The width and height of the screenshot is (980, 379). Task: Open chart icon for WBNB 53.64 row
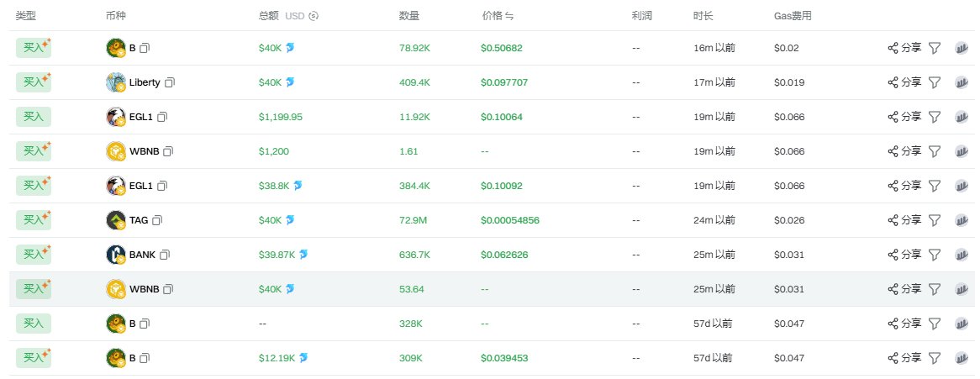point(962,289)
